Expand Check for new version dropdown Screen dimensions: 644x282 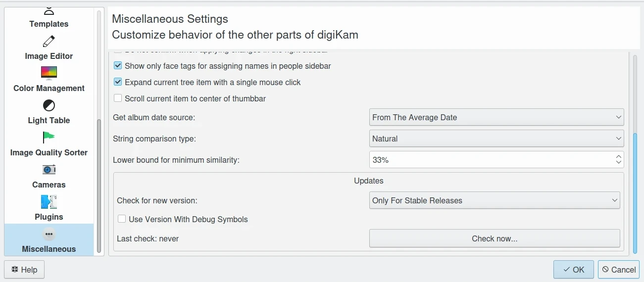point(495,200)
